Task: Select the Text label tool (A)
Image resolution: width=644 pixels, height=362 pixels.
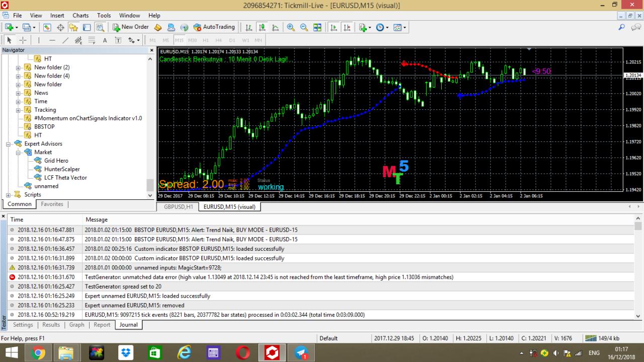Action: click(105, 40)
